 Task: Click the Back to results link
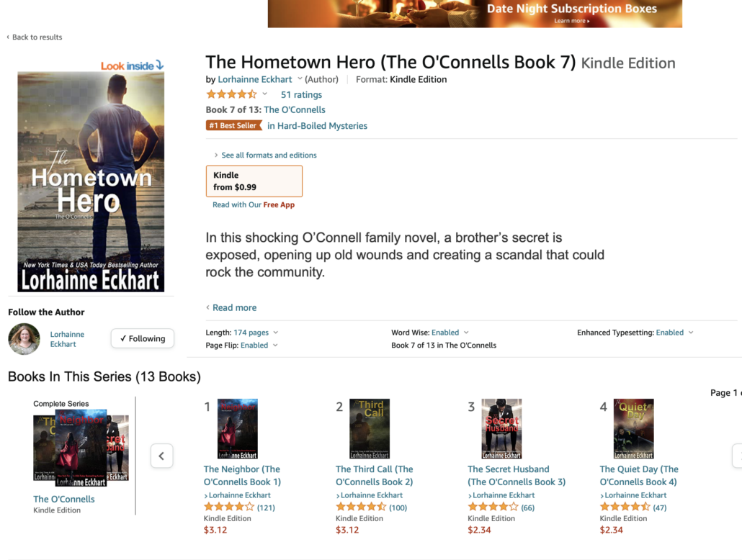pos(34,37)
